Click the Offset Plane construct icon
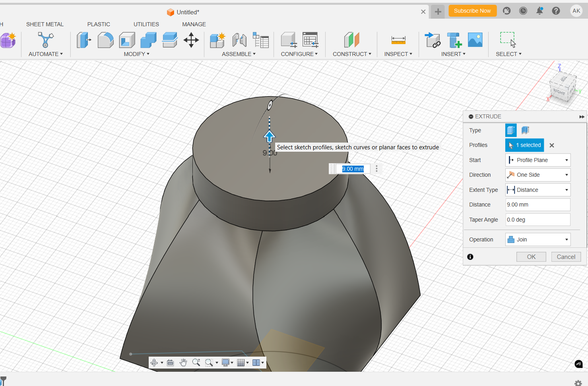 351,40
